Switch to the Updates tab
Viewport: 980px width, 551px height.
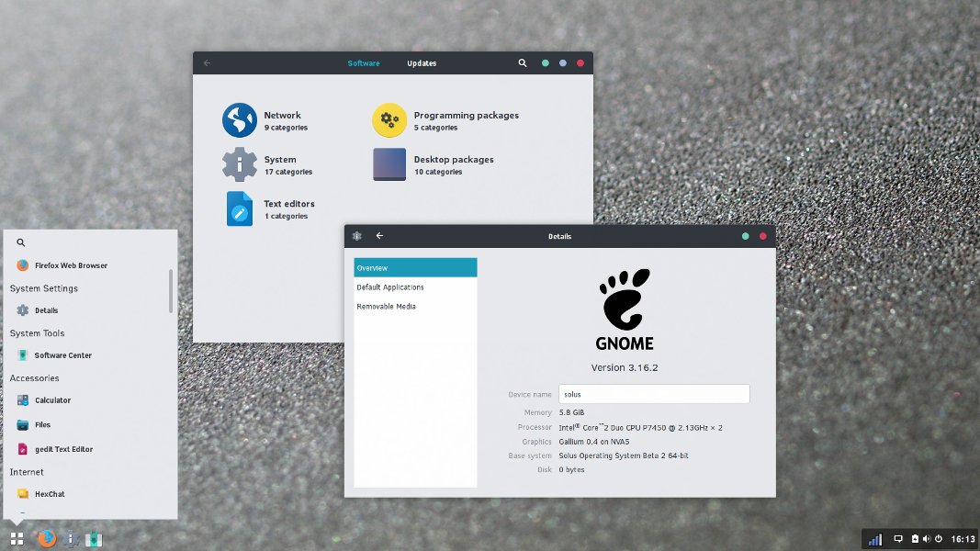point(422,63)
